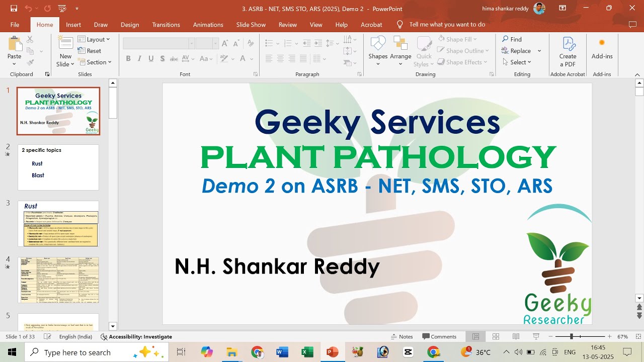Open the File menu

(x=15, y=25)
